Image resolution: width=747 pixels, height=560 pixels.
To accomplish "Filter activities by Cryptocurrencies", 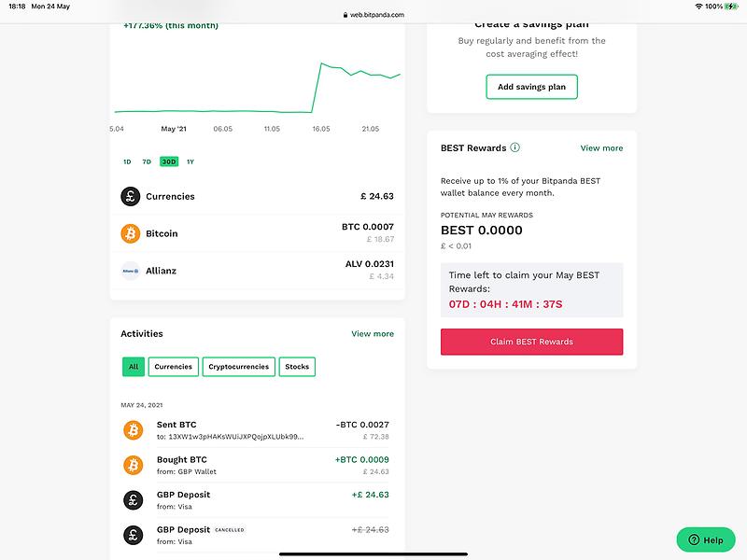I will [x=239, y=367].
